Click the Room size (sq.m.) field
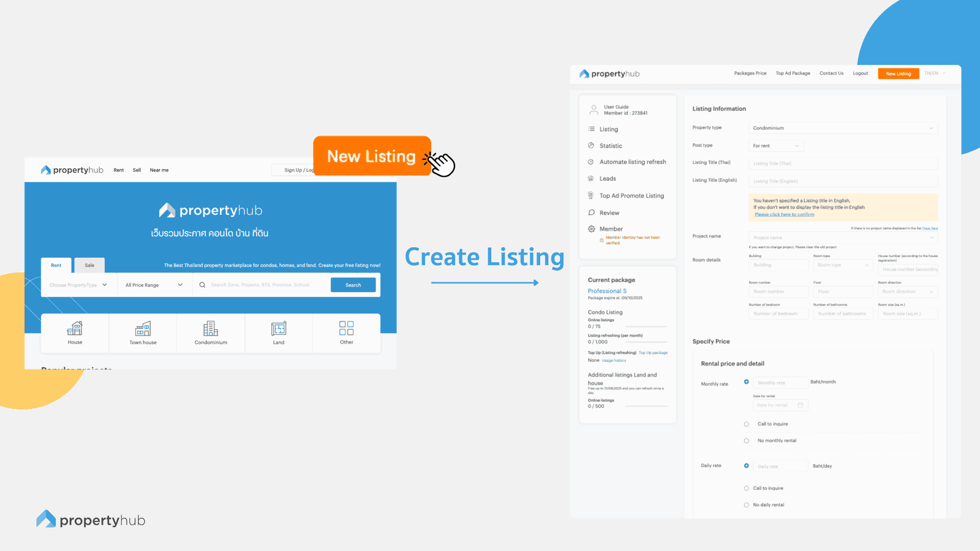Image resolution: width=980 pixels, height=551 pixels. tap(908, 313)
